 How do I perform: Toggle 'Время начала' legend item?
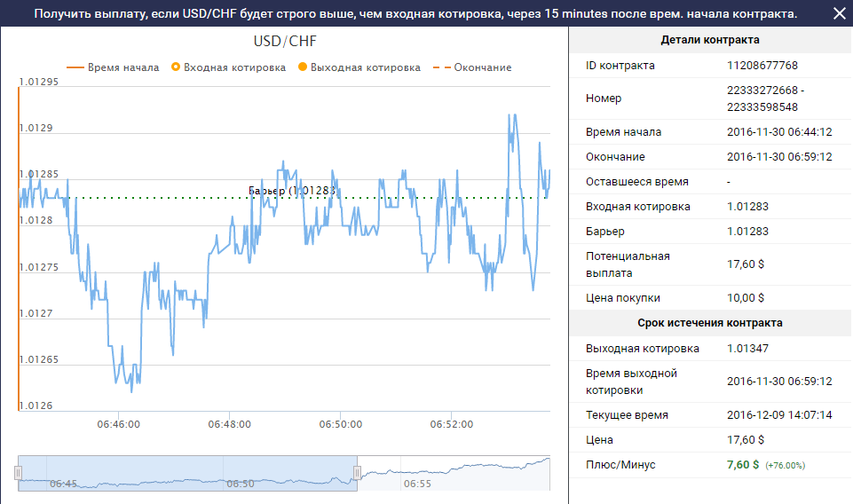(x=114, y=67)
